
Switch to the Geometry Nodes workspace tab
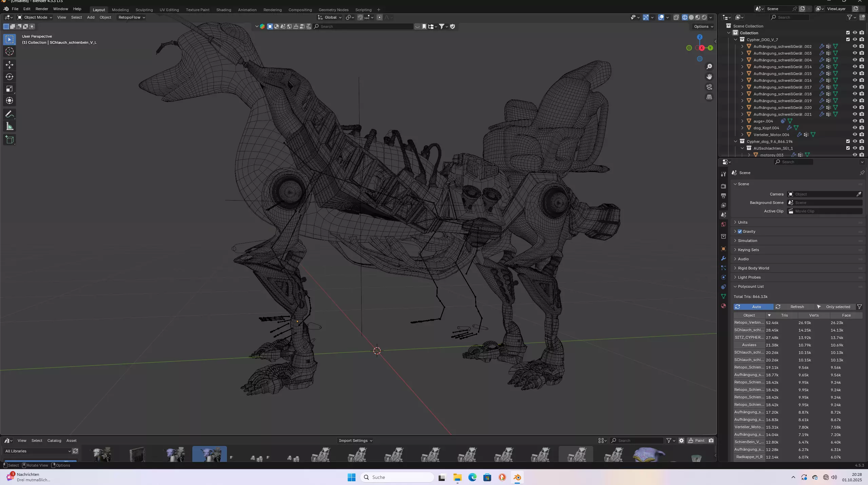point(333,10)
